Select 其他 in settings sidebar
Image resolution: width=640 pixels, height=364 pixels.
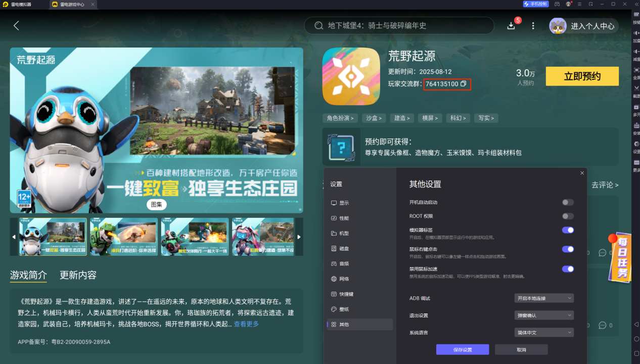(x=359, y=325)
